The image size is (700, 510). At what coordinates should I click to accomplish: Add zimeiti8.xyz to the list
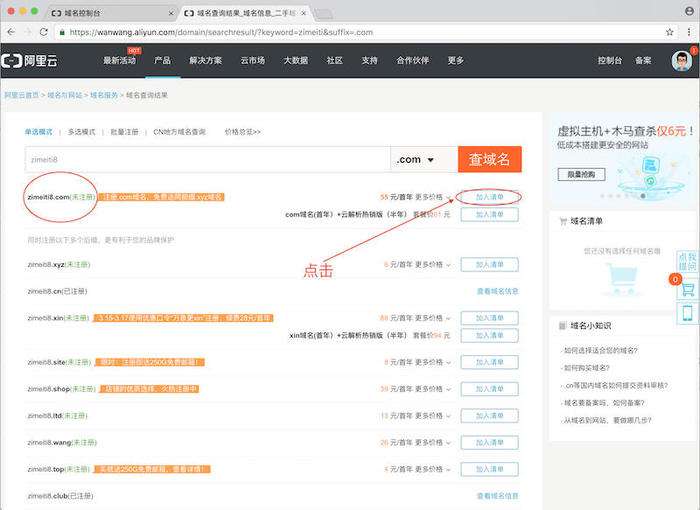[489, 265]
